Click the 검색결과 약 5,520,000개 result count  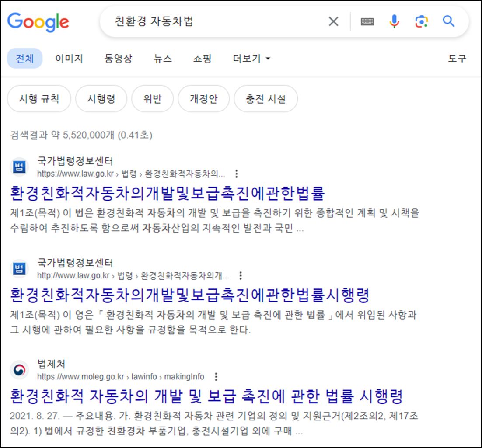click(81, 135)
